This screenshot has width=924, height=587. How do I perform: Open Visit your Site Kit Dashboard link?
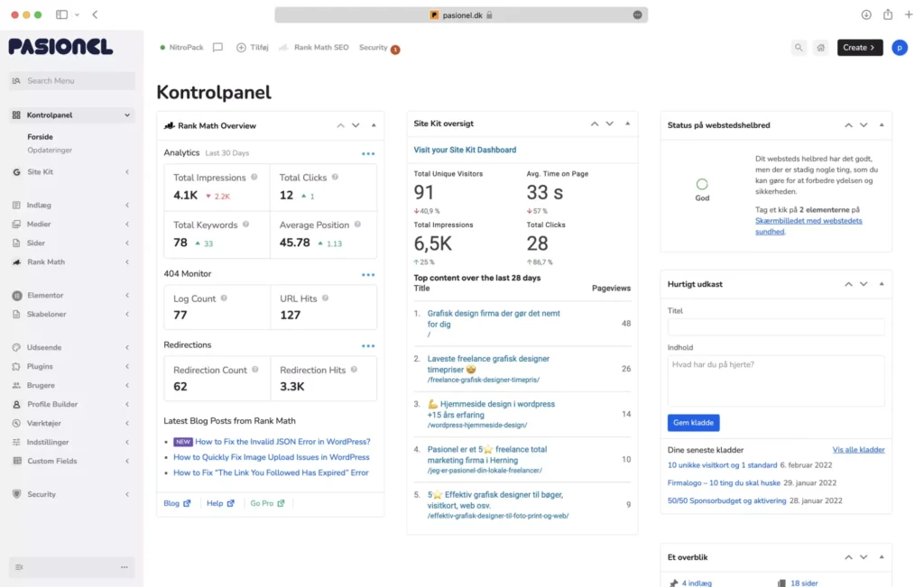[x=465, y=150]
